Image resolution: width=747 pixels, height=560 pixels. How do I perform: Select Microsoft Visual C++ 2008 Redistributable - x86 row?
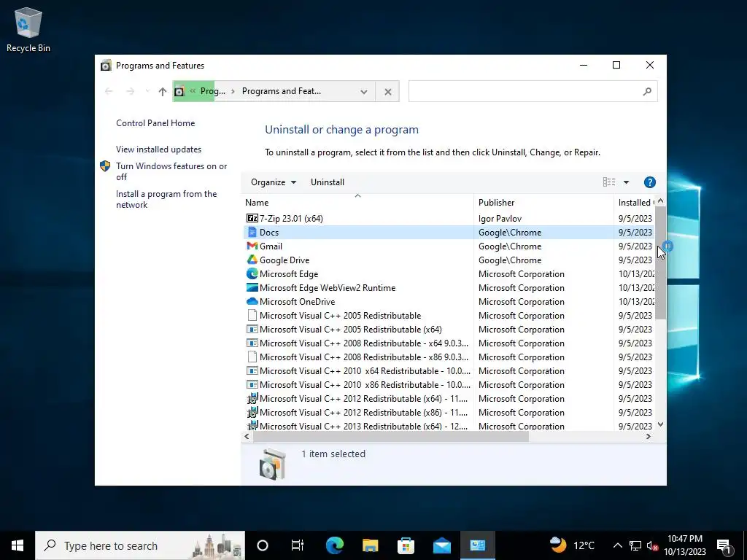click(449, 357)
